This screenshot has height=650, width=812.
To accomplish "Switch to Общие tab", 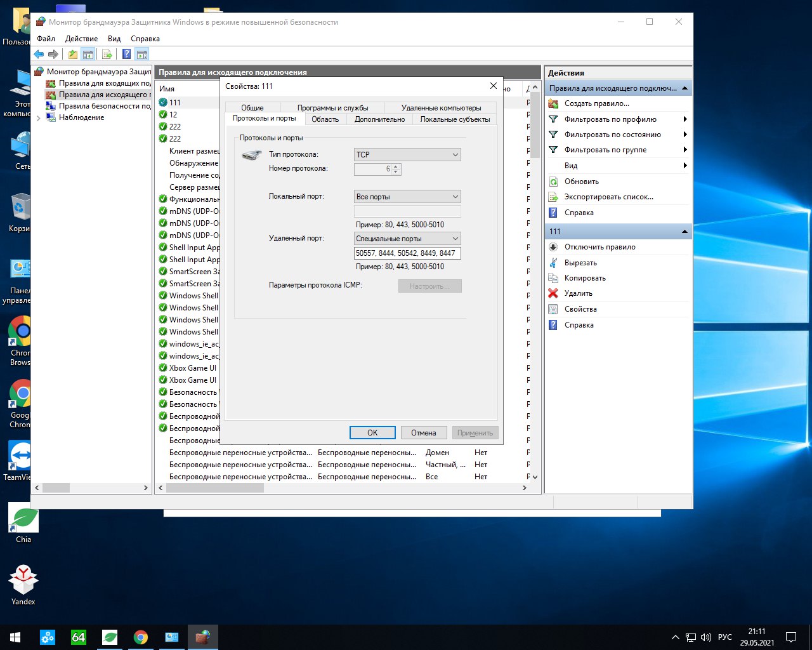I will [252, 108].
